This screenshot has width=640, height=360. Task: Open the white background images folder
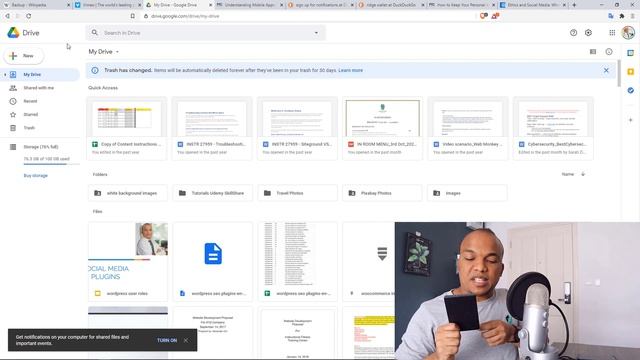[x=127, y=193]
